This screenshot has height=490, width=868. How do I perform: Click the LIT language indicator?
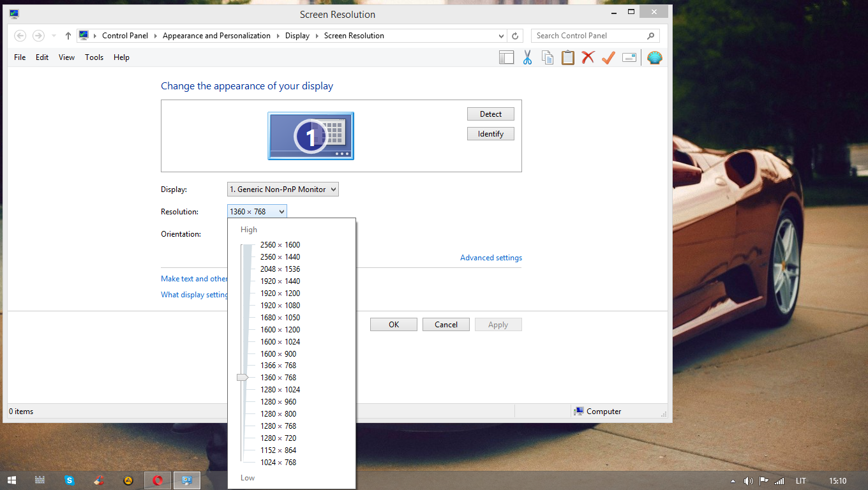click(x=801, y=481)
